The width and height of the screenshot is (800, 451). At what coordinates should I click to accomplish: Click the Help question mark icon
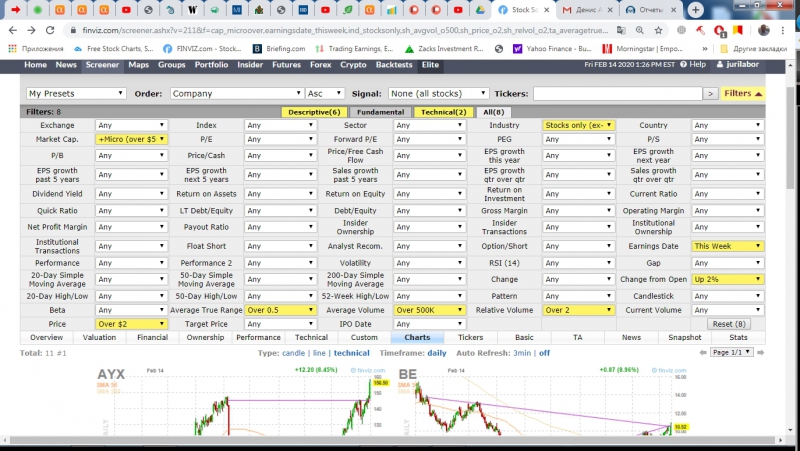pos(683,64)
